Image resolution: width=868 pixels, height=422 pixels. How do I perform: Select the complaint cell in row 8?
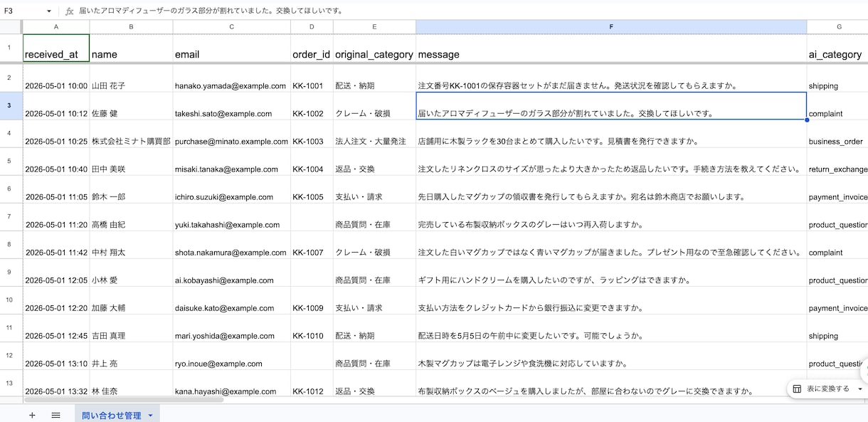tap(837, 245)
